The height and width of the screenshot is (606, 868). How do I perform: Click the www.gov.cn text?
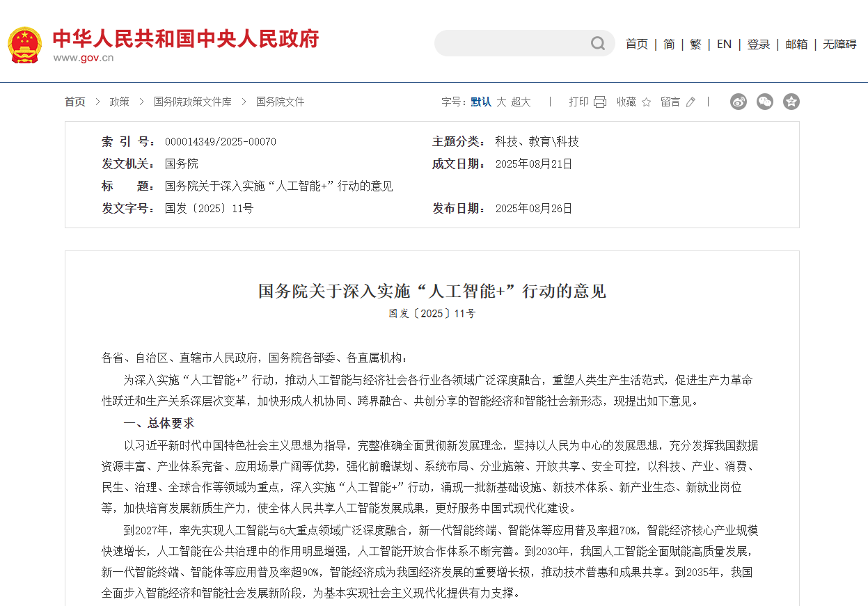(84, 58)
